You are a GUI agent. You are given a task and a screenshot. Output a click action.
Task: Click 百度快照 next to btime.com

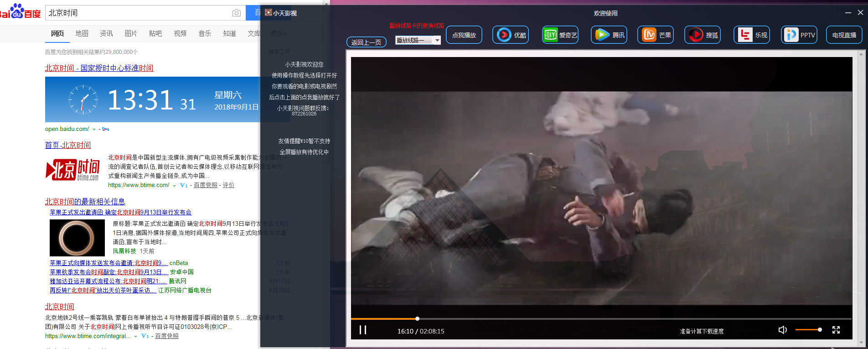[x=206, y=185]
